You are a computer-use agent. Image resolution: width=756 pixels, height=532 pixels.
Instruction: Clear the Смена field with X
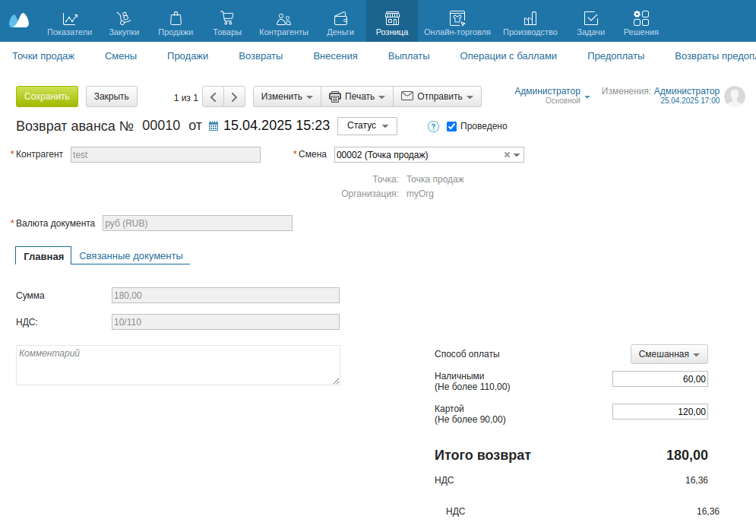[x=507, y=155]
